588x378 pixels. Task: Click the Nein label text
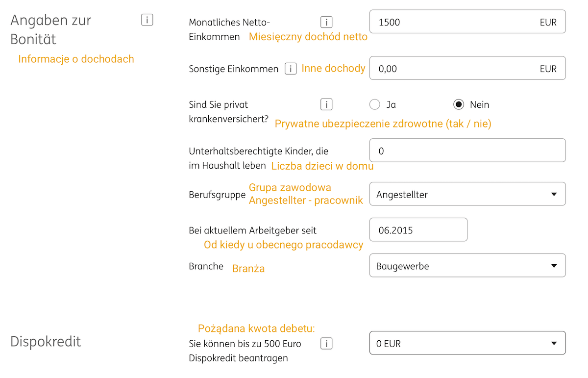[x=480, y=104]
